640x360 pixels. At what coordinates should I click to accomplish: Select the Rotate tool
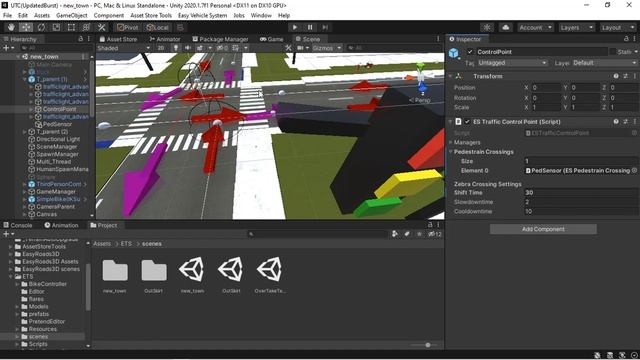41,27
